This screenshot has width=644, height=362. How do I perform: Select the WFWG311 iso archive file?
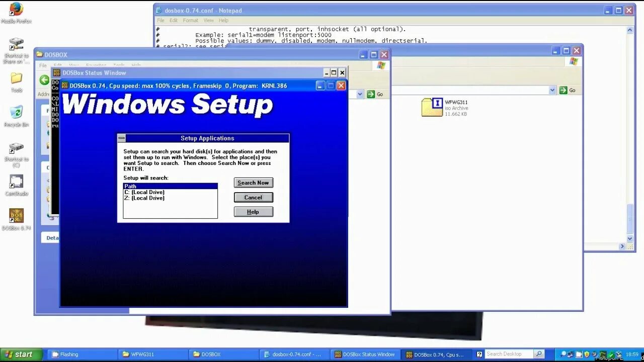445,108
